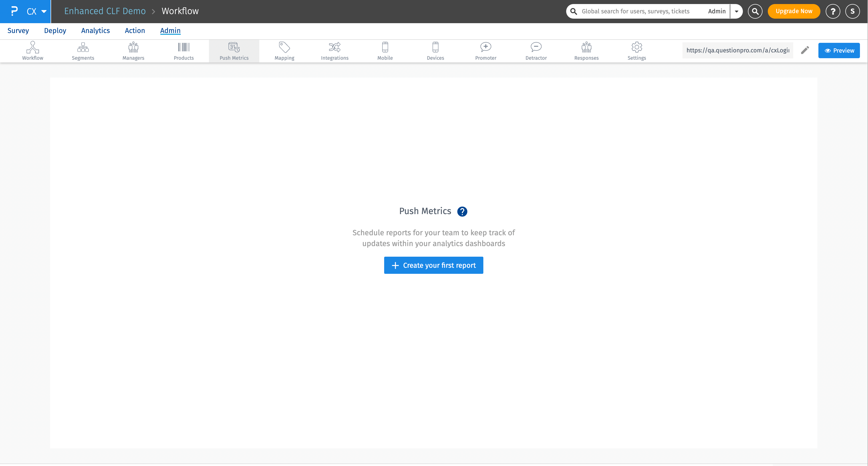Click the Products barcode icon
This screenshot has height=466, width=868.
pyautogui.click(x=184, y=51)
